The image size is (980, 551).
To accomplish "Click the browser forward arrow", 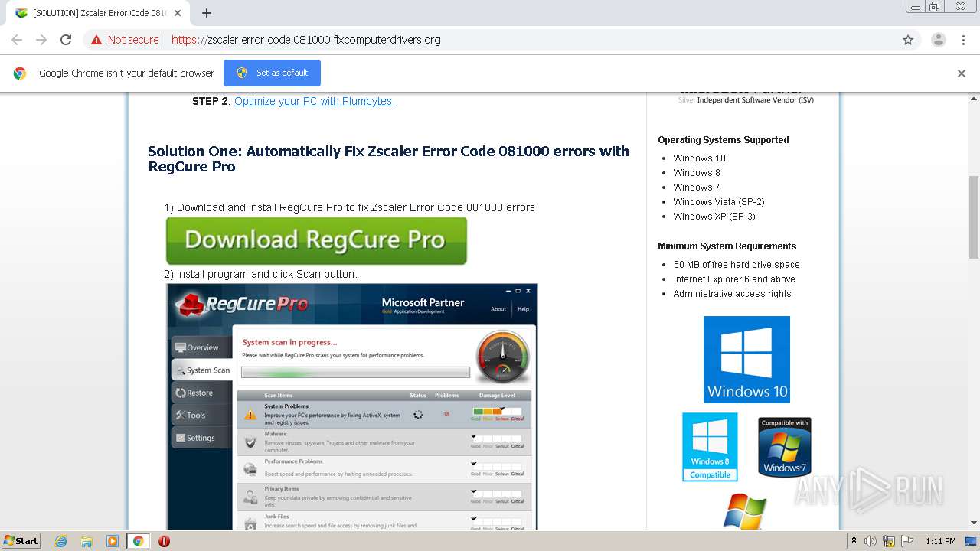I will point(41,40).
